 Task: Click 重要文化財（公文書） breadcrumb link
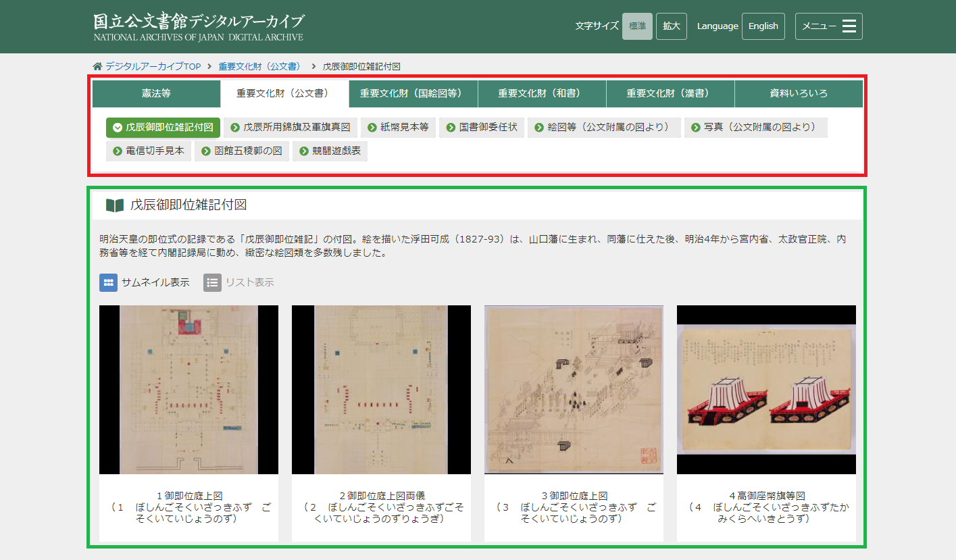[x=260, y=67]
